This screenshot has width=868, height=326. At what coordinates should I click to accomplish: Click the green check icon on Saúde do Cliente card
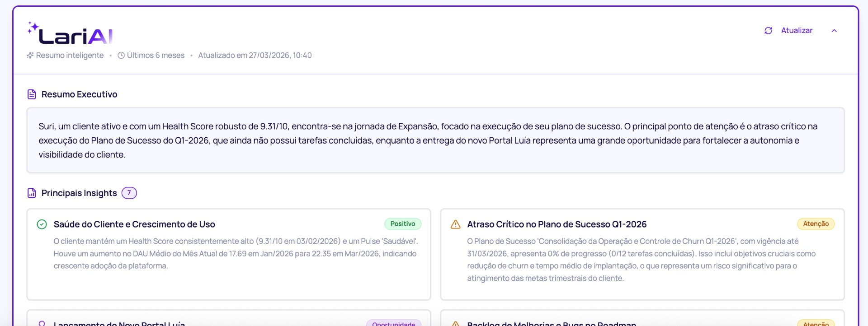[42, 224]
